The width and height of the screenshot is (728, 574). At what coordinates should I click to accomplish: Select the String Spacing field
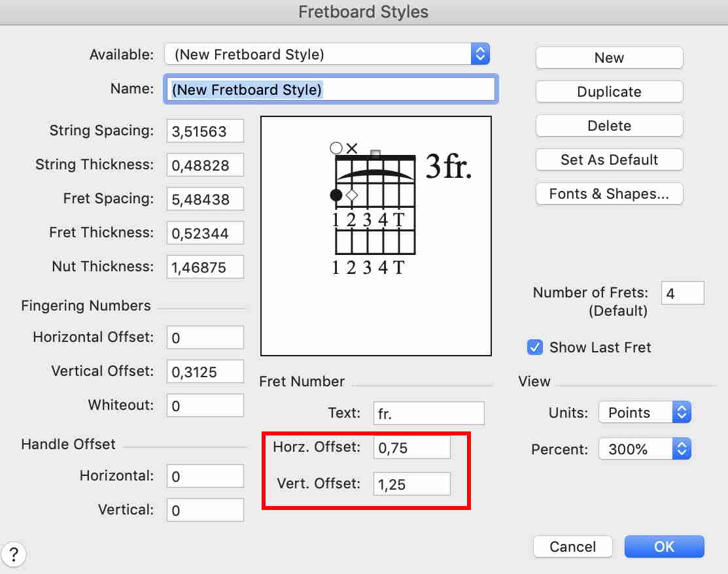pos(205,131)
